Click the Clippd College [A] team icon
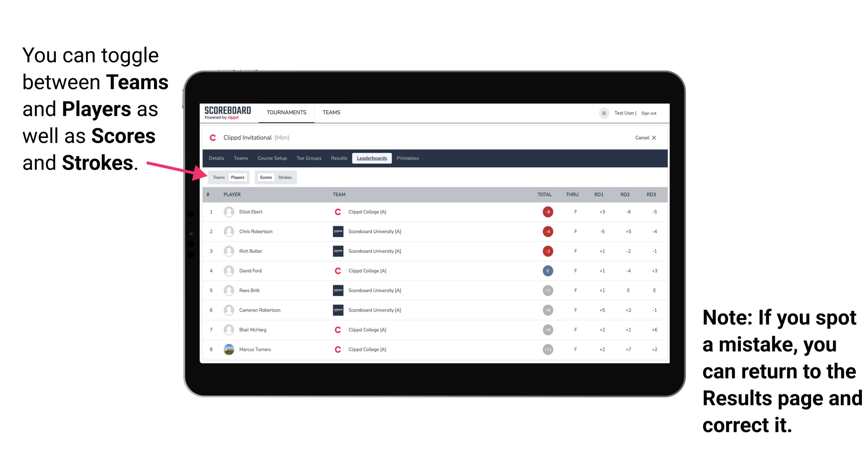868x467 pixels. 337,212
